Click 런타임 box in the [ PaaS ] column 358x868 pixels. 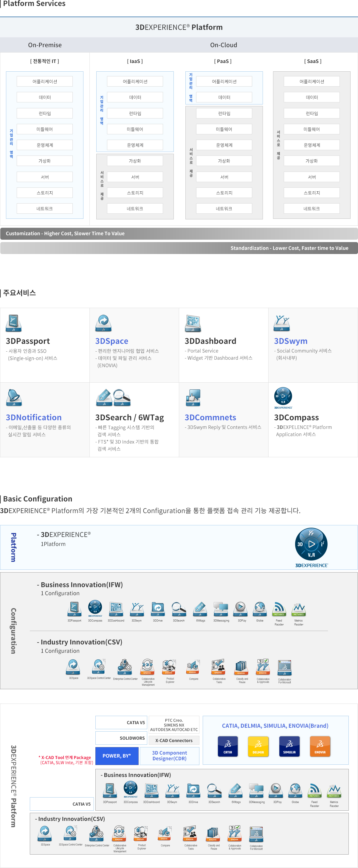224,113
